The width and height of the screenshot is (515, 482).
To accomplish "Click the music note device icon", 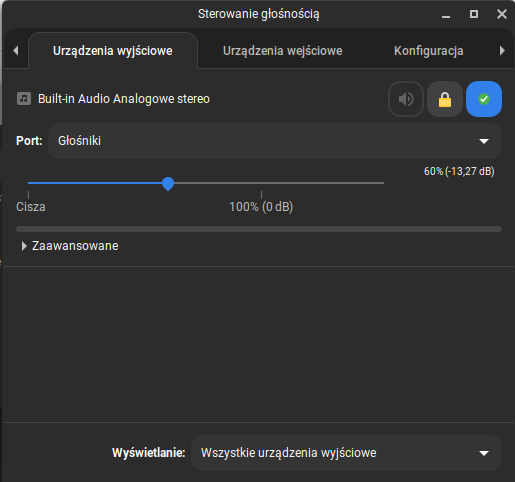I will point(24,99).
